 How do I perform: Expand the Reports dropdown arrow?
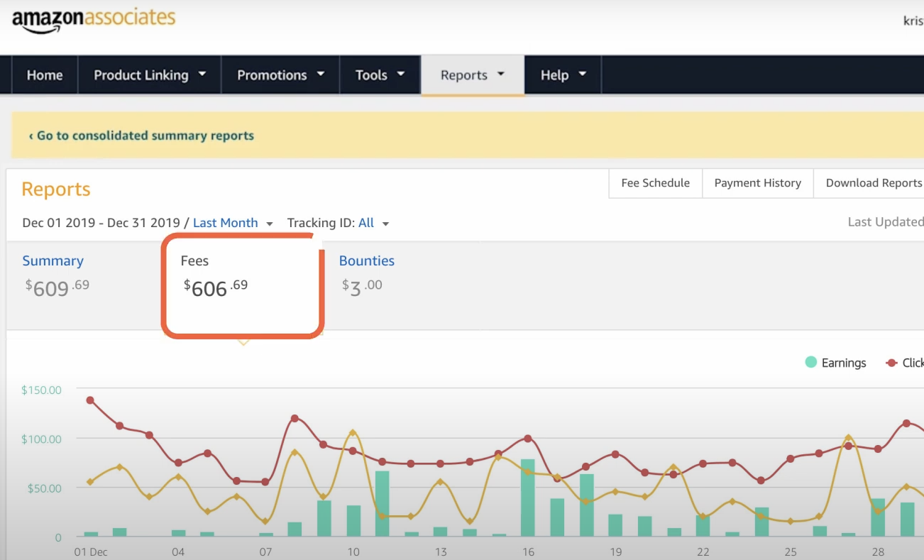500,74
